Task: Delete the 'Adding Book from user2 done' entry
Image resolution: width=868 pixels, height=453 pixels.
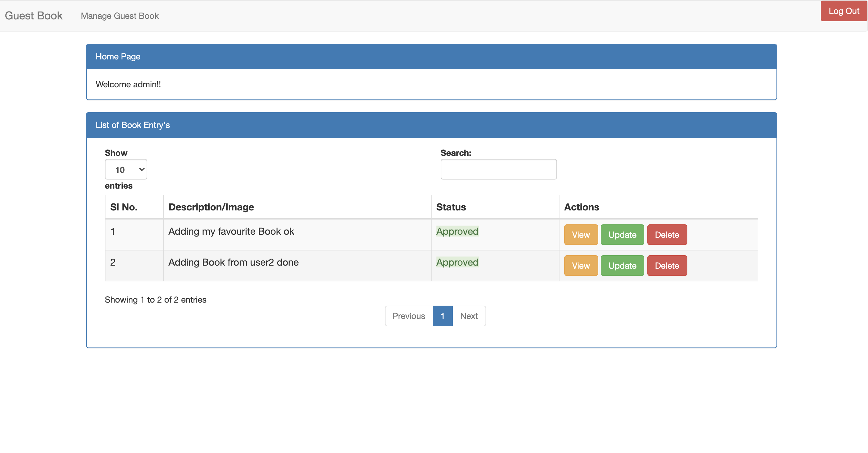Action: click(x=666, y=266)
